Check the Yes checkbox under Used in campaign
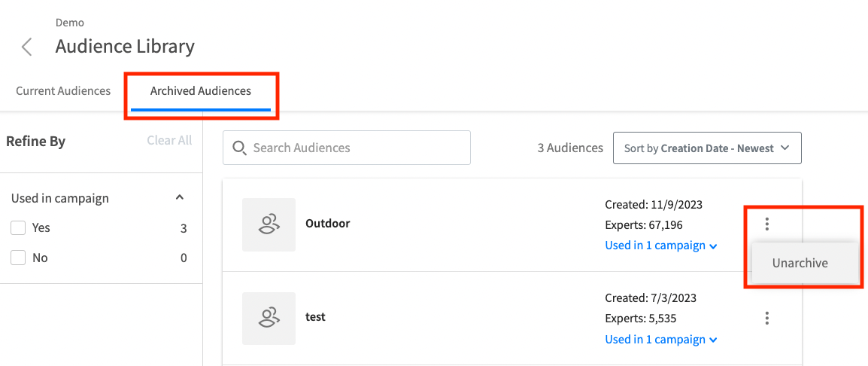The width and height of the screenshot is (868, 366). 18,228
